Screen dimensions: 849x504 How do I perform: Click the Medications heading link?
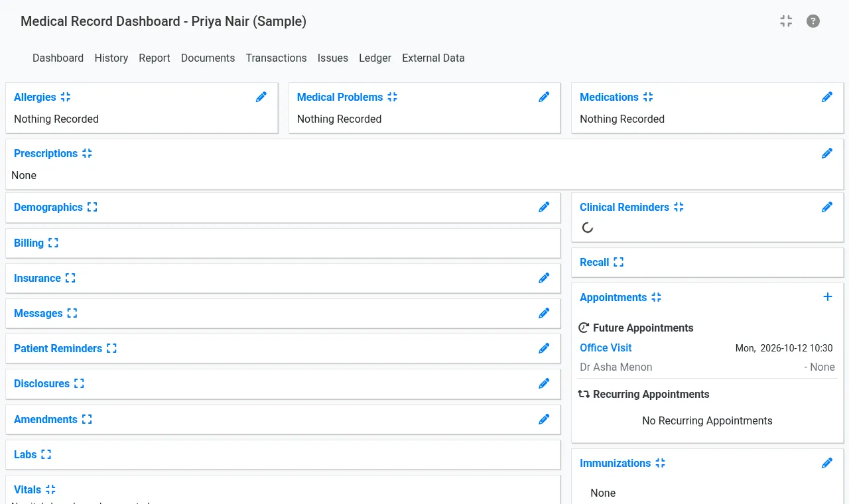pyautogui.click(x=609, y=97)
